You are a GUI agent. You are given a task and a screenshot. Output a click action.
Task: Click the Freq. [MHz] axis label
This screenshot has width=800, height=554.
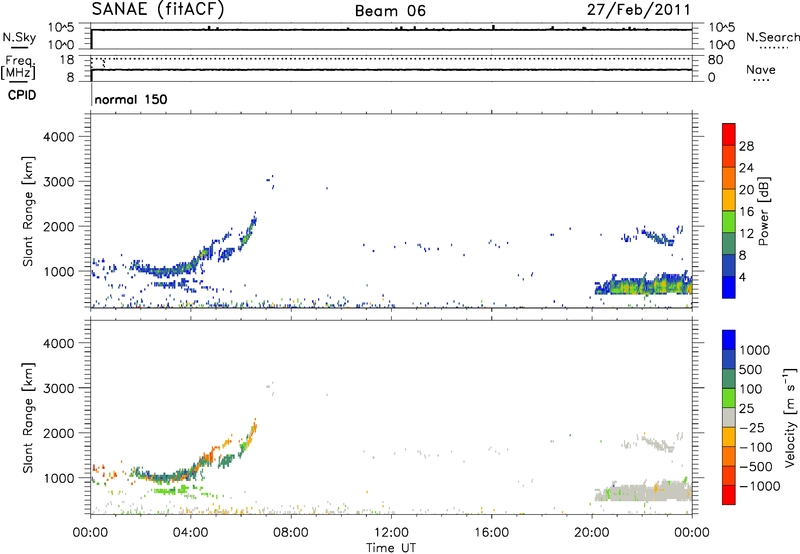19,67
